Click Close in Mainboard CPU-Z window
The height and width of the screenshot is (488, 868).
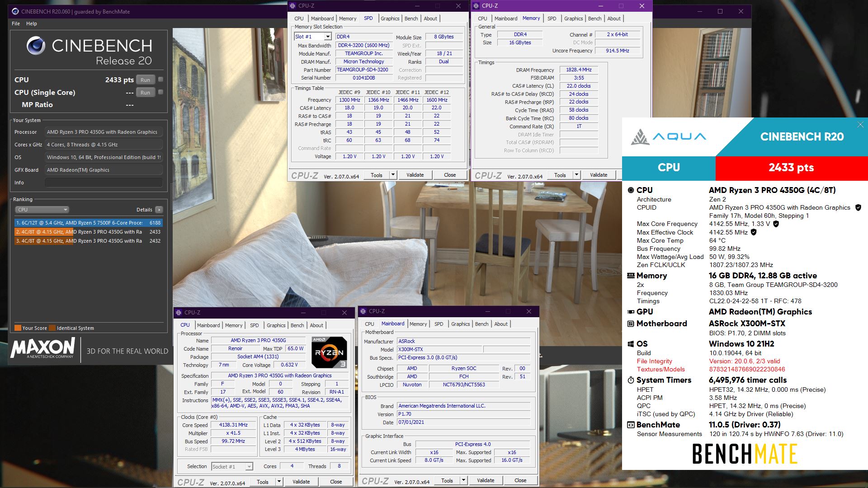[520, 480]
